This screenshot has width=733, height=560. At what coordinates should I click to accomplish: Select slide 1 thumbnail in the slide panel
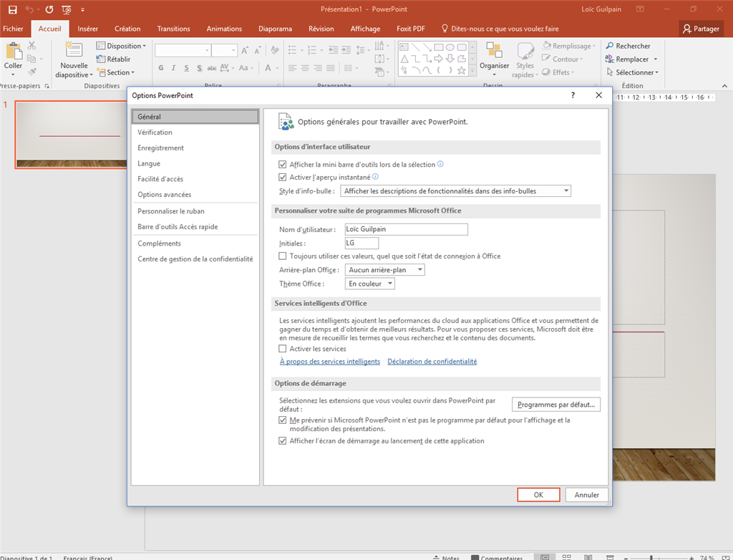click(x=71, y=135)
